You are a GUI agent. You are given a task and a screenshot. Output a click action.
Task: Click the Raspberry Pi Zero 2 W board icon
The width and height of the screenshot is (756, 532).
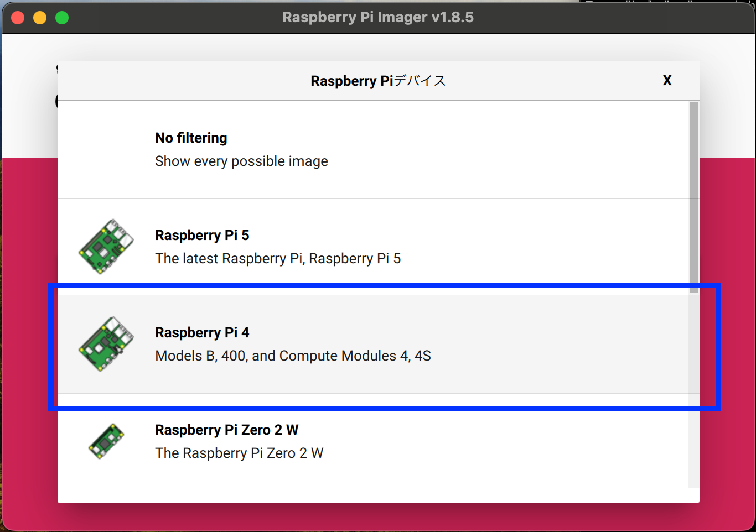click(106, 441)
